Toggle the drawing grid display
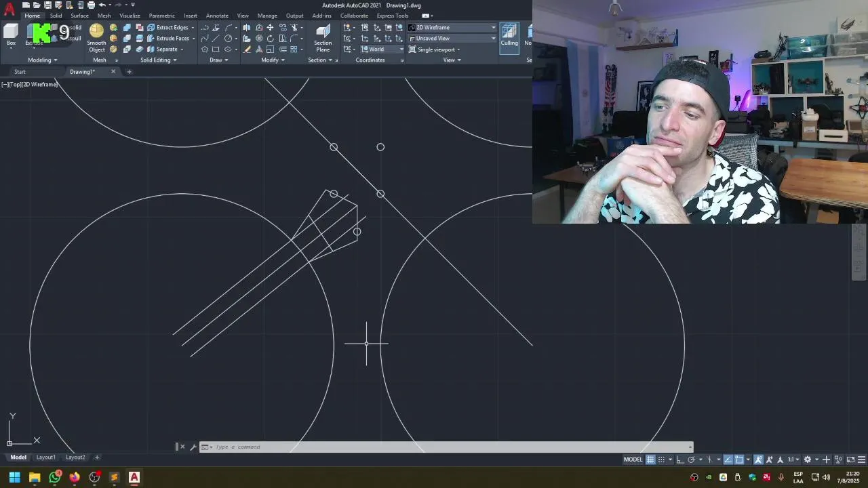 coord(650,460)
